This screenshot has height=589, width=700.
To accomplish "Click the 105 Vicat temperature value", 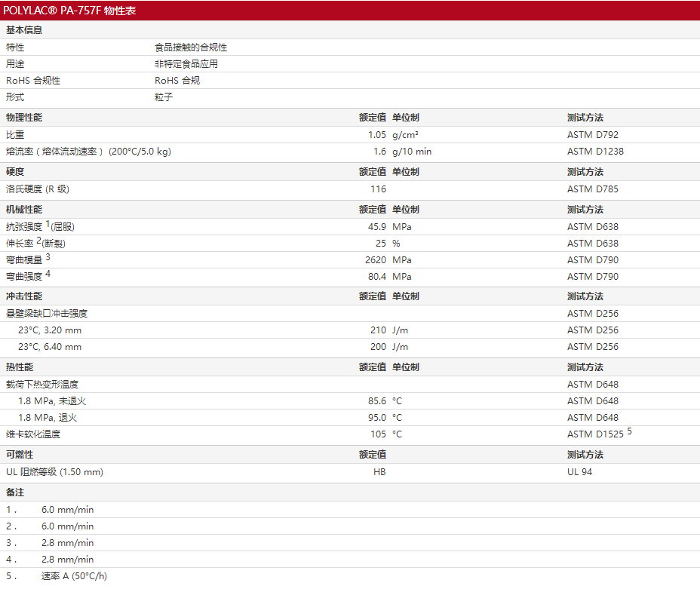I will 378,434.
